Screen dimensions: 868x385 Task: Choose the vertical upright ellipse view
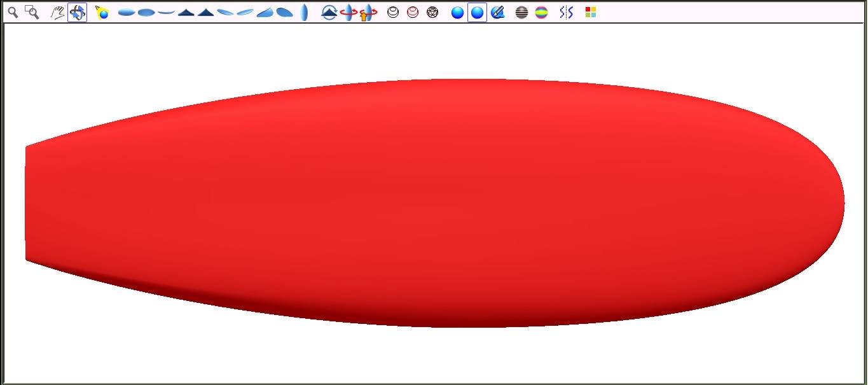click(x=304, y=12)
